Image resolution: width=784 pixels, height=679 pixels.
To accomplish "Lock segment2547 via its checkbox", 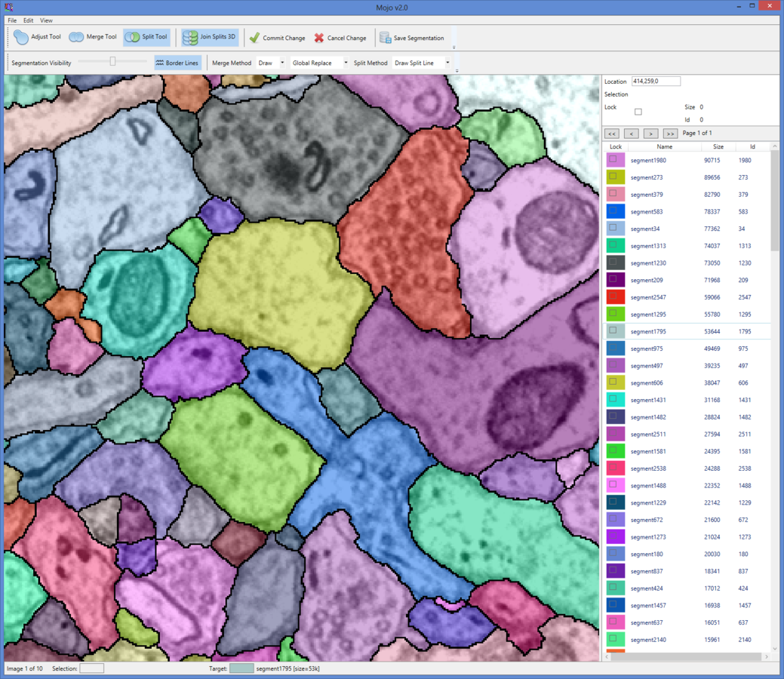I will click(613, 296).
